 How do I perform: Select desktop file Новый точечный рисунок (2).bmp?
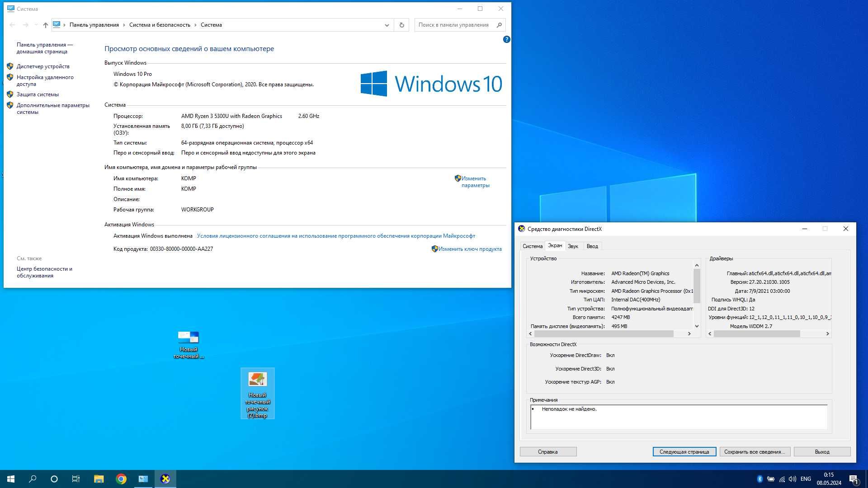pyautogui.click(x=257, y=394)
